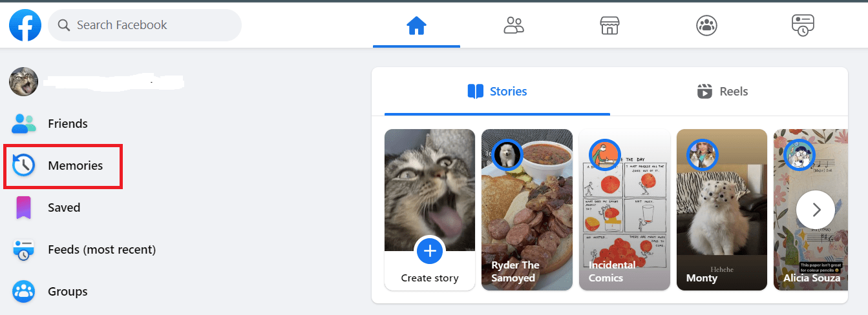Screen dimensions: 868x315
Task: Open the Marketplace storefront icon
Action: pos(610,25)
